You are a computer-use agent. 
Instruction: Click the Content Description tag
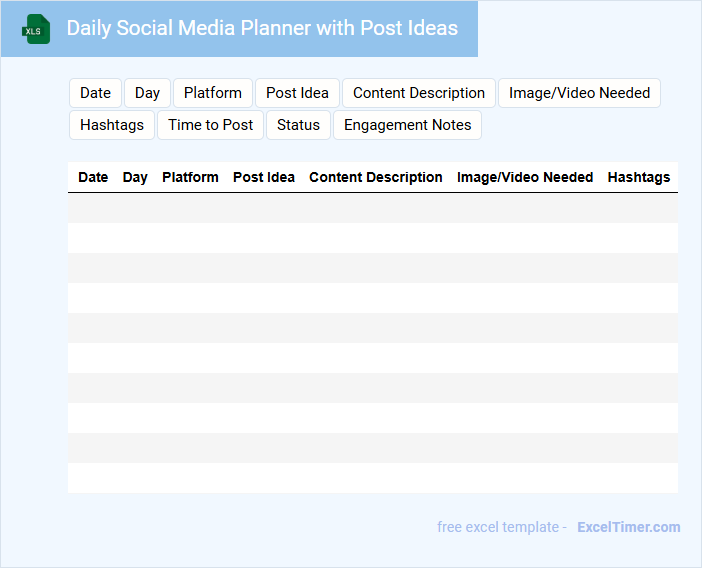[x=418, y=93]
